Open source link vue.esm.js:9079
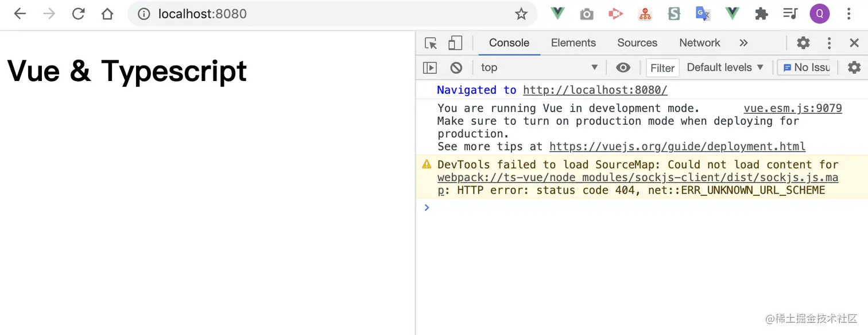 pos(793,109)
